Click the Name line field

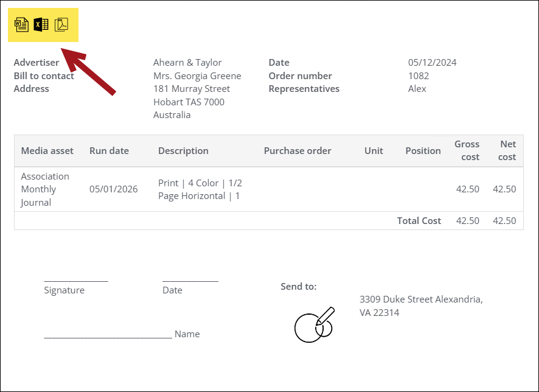pyautogui.click(x=108, y=335)
